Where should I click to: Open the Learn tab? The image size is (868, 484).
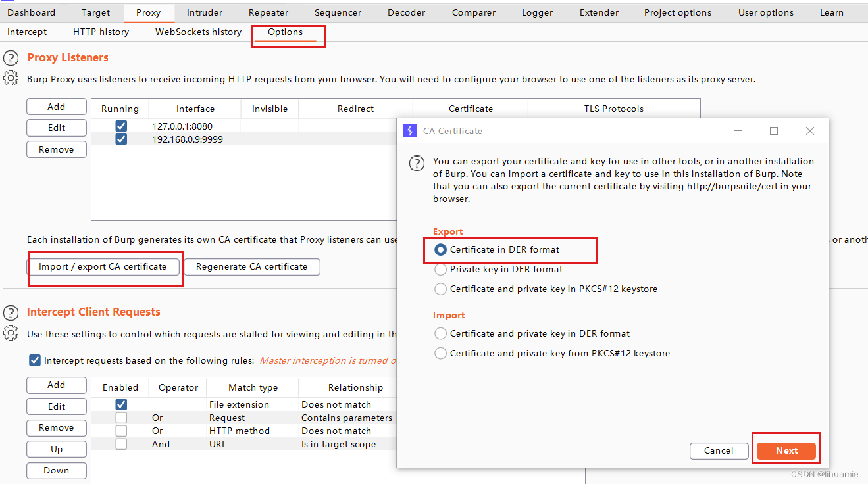point(832,12)
